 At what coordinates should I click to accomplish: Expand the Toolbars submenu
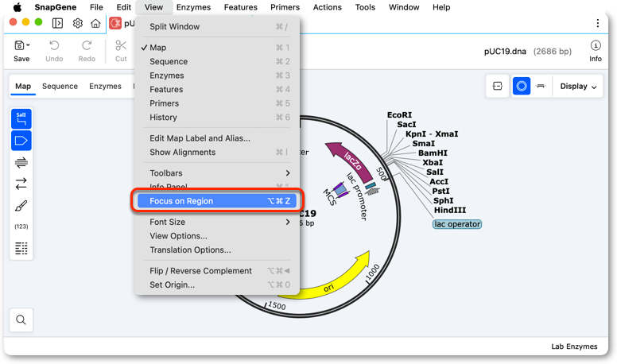tap(217, 173)
